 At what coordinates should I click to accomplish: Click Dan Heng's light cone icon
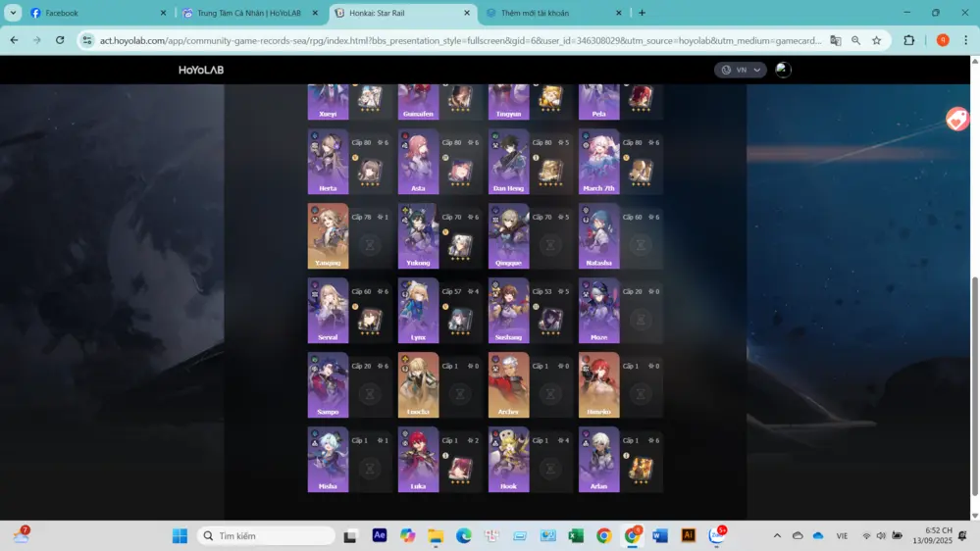(x=550, y=171)
